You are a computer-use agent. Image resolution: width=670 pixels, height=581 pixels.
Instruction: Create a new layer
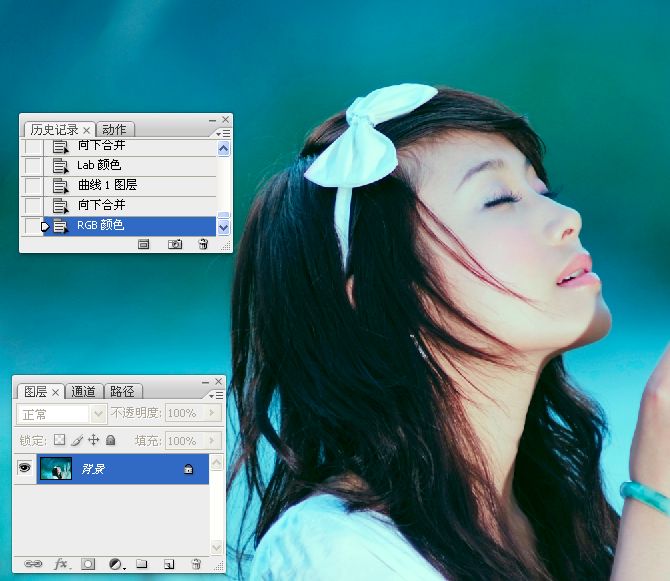169,564
